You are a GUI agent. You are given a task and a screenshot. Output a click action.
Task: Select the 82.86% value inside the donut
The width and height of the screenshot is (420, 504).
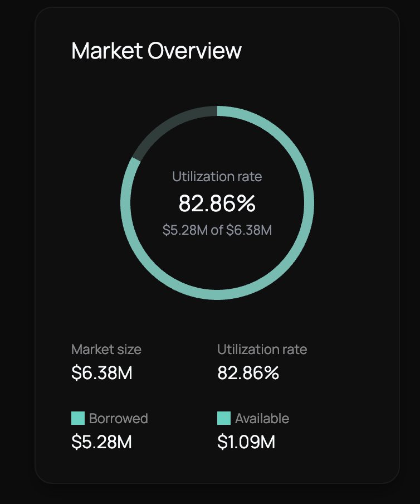tap(217, 203)
